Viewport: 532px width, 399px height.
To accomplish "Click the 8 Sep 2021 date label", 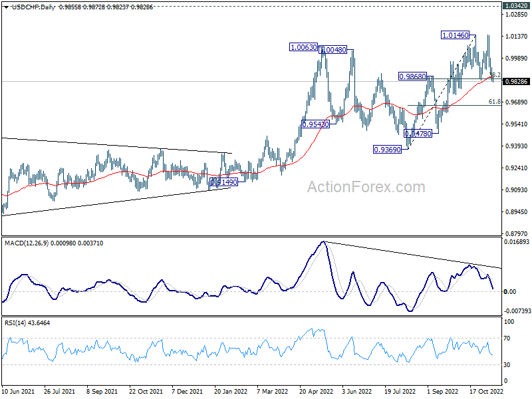I will click(x=102, y=391).
